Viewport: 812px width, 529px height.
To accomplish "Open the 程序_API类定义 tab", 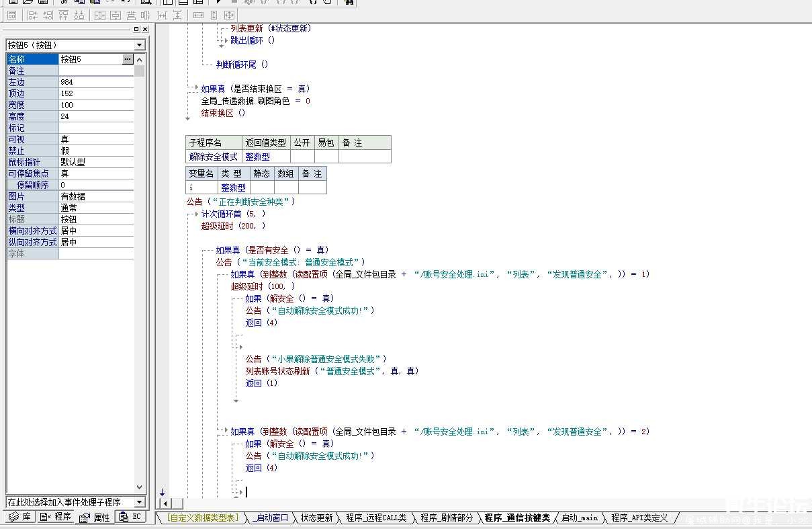I will [639, 518].
